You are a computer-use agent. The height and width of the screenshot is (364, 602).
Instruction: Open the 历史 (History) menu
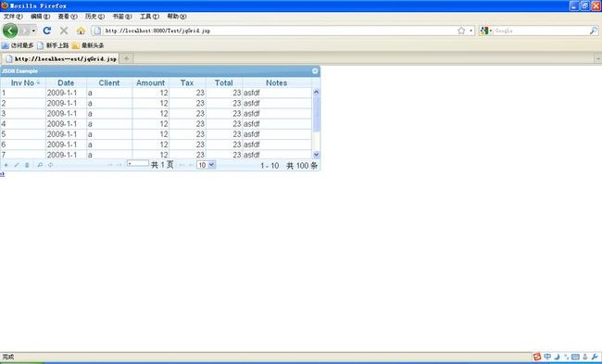(94, 17)
